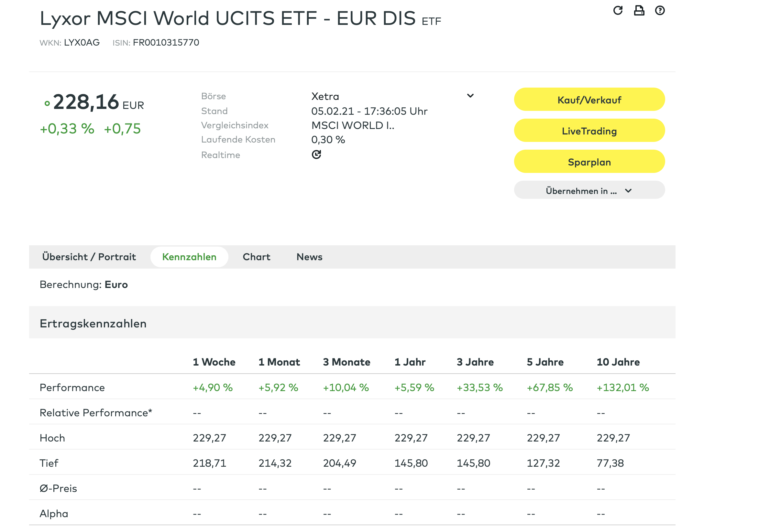Open the Chart tab
Image resolution: width=770 pixels, height=532 pixels.
pyautogui.click(x=256, y=257)
